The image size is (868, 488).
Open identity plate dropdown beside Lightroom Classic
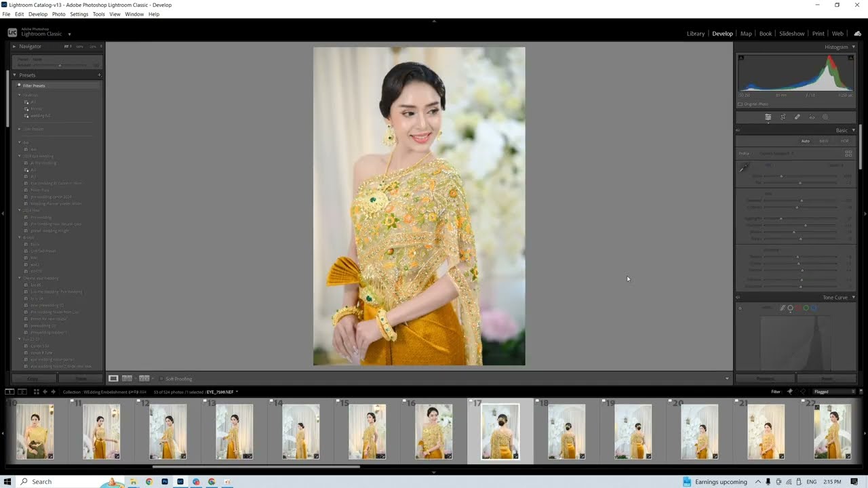click(x=69, y=34)
